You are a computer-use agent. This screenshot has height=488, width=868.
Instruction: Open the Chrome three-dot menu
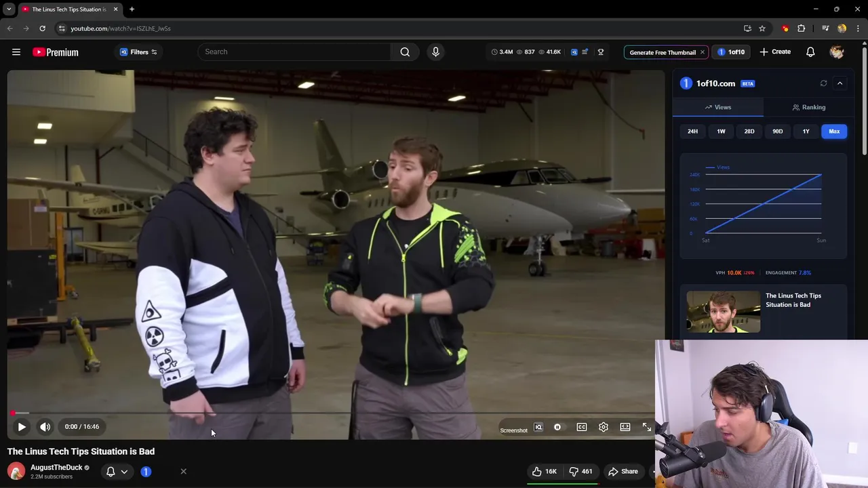tap(858, 28)
